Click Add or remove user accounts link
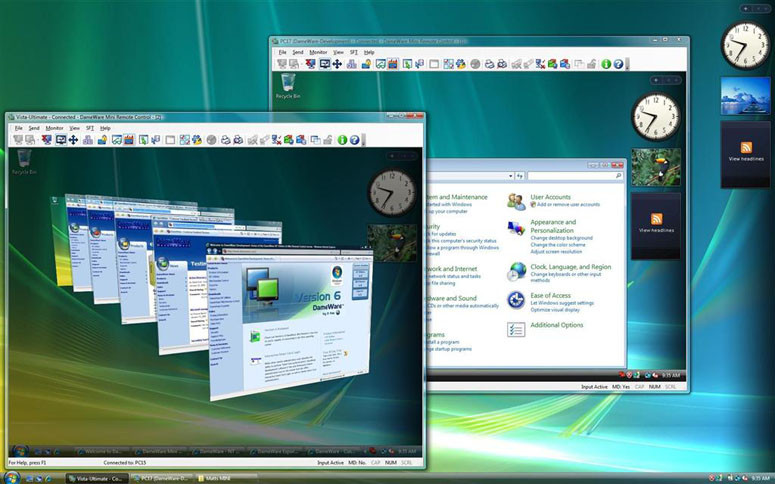The height and width of the screenshot is (484, 775). (x=568, y=204)
